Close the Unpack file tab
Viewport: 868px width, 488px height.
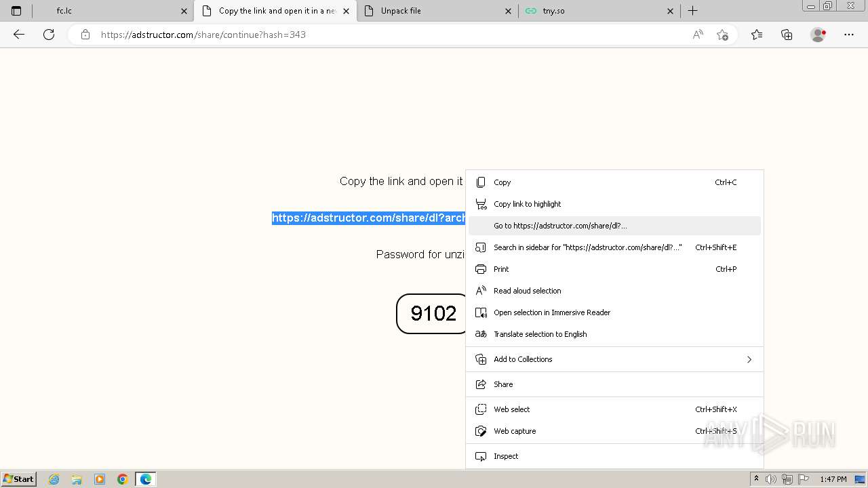pos(509,11)
